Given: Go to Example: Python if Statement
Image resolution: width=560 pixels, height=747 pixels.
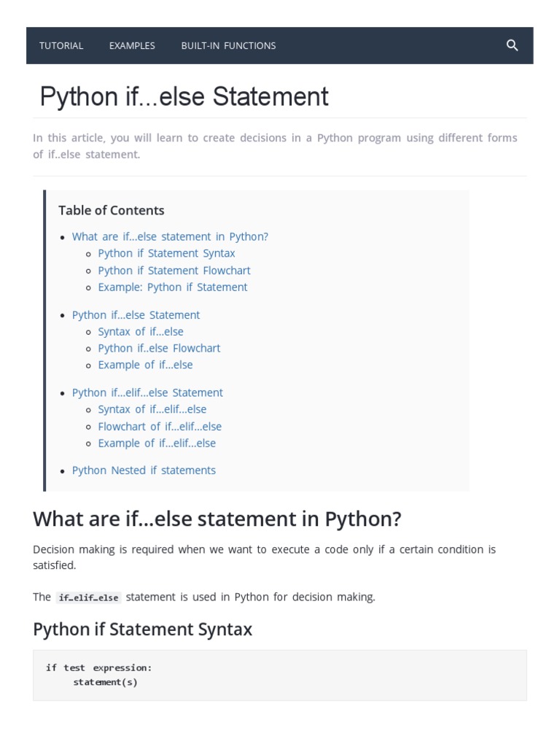Looking at the screenshot, I should pos(172,287).
